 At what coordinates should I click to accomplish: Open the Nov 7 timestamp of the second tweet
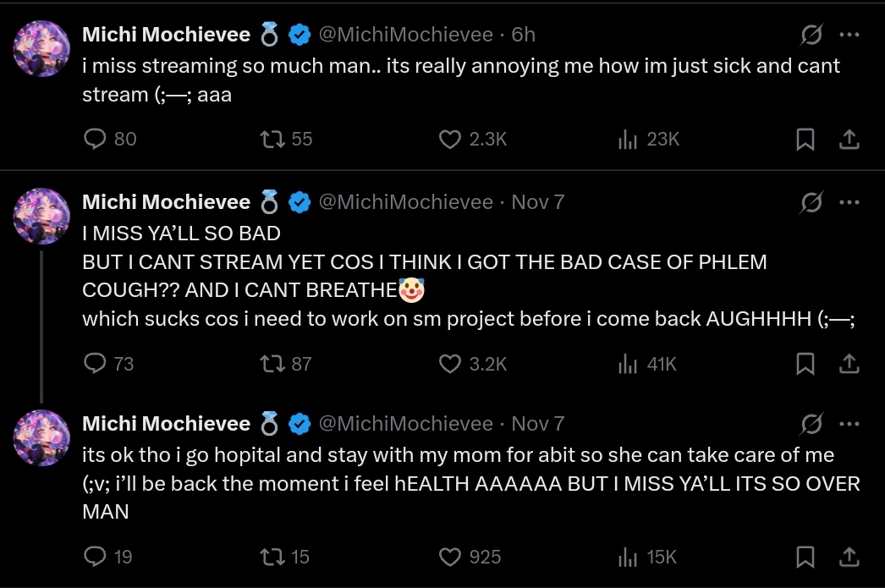(x=537, y=202)
